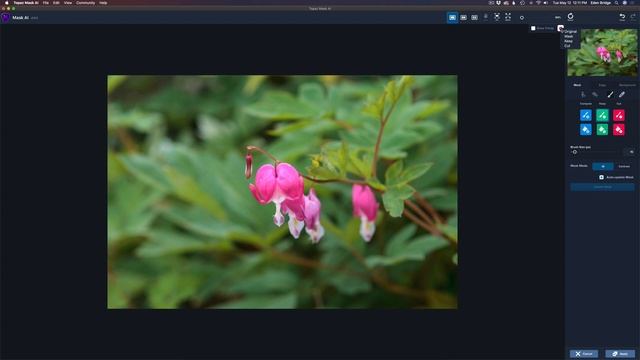This screenshot has height=360, width=640.
Task: Click the small circle icon in top toolbar
Action: 522,18
